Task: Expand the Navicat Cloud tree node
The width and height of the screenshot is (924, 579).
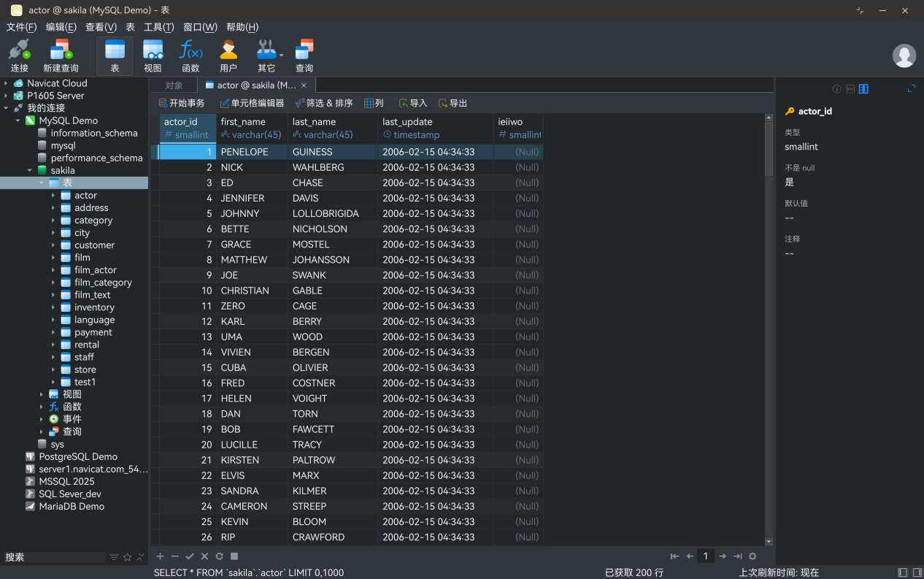Action: [6, 83]
